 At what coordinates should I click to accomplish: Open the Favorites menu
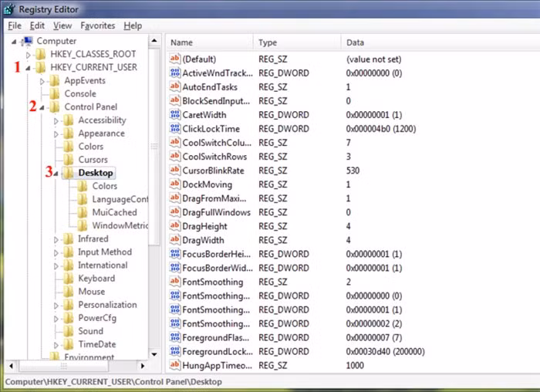[97, 25]
